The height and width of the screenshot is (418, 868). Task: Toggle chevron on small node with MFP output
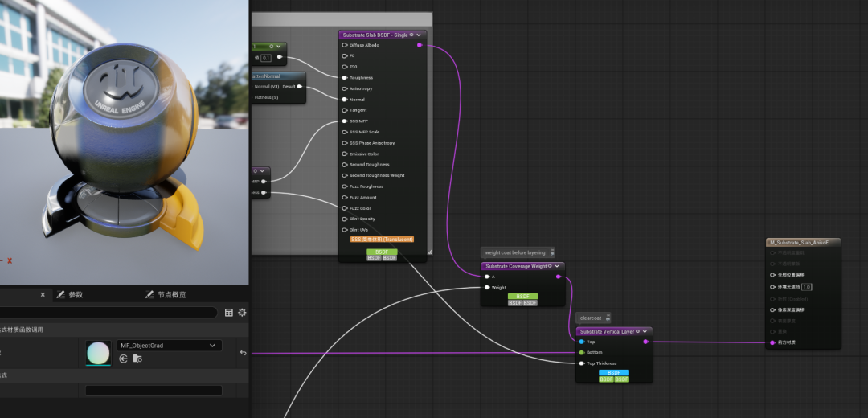(x=262, y=171)
